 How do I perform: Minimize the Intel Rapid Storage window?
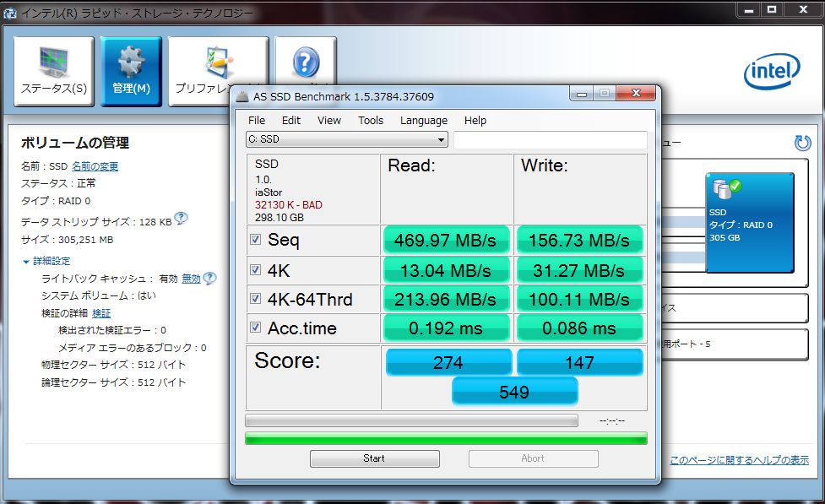click(749, 9)
